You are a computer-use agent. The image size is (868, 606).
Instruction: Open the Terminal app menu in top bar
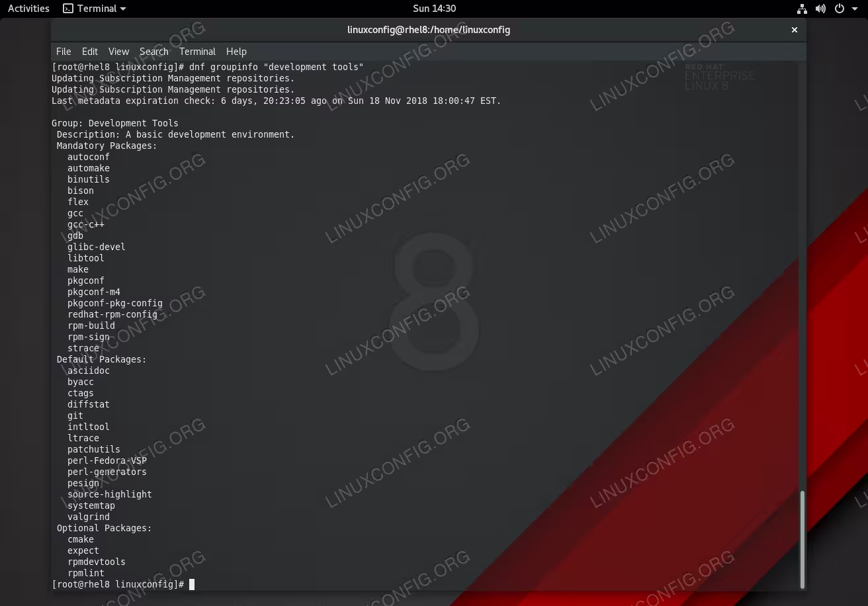coord(94,9)
